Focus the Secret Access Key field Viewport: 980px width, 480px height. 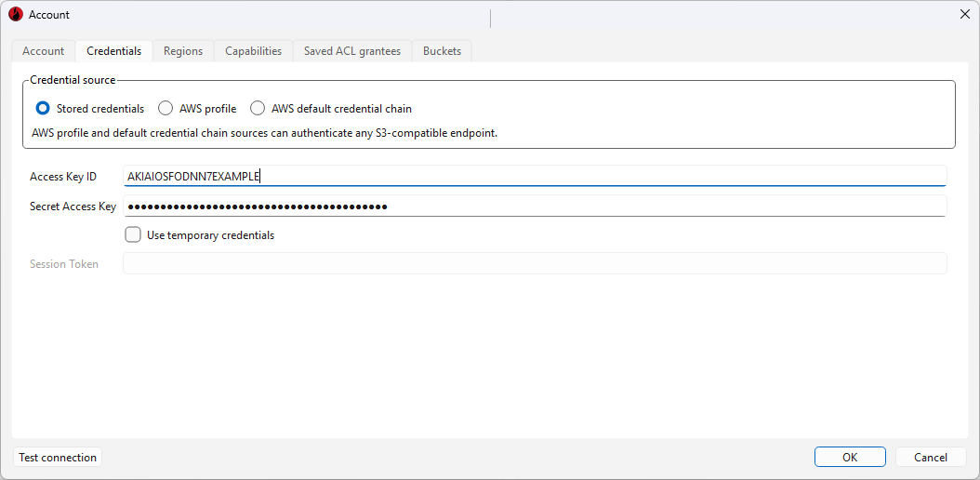click(535, 207)
